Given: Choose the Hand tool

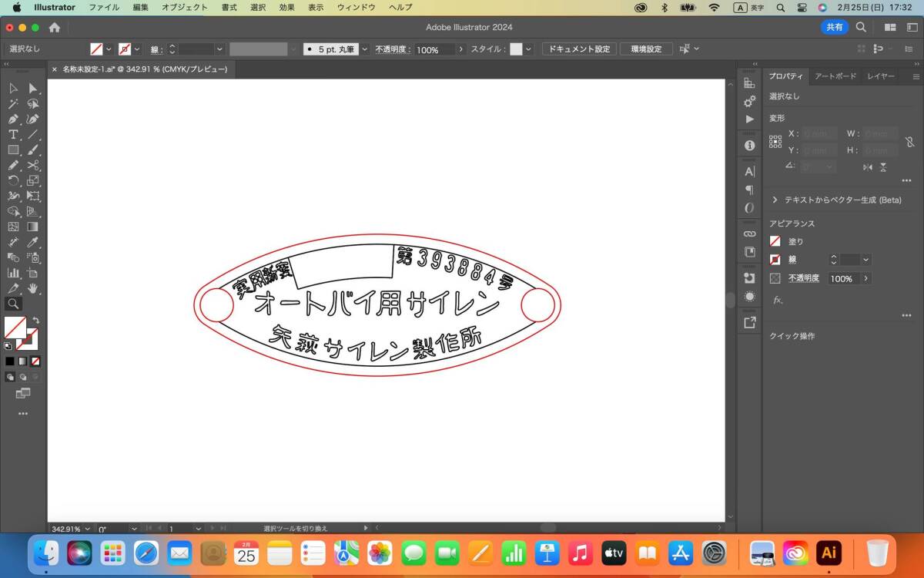Looking at the screenshot, I should pyautogui.click(x=33, y=288).
